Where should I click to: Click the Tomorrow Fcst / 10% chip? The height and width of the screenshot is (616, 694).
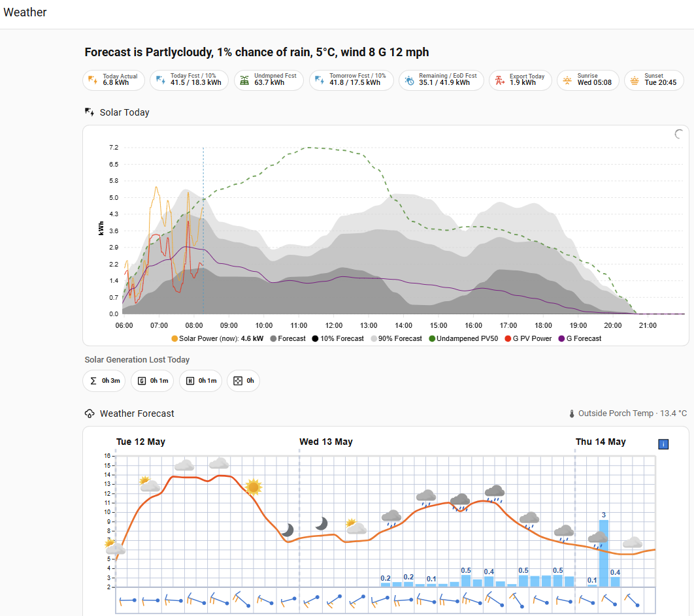[352, 80]
